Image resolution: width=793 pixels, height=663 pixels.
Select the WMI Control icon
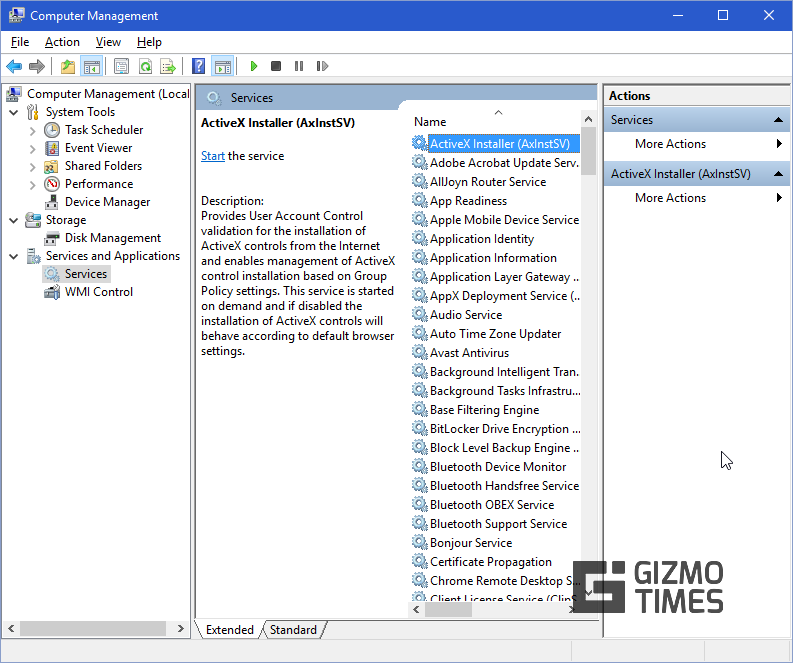click(x=52, y=292)
